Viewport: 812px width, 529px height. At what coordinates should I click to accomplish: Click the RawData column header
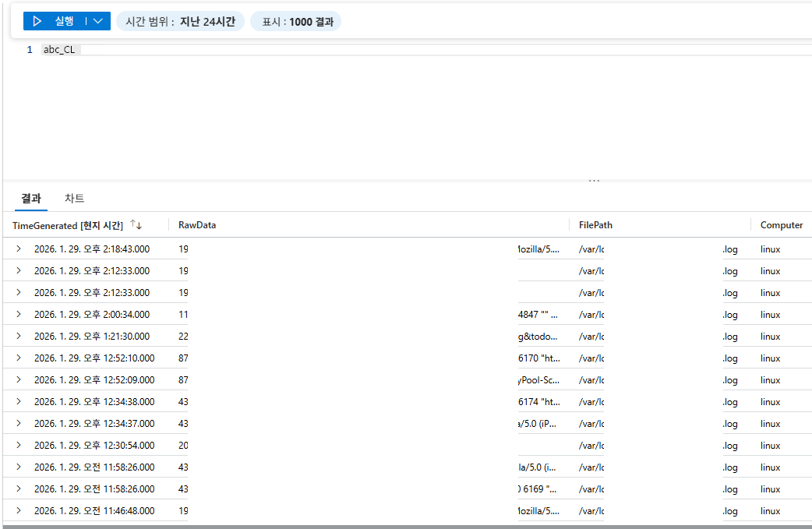(197, 225)
